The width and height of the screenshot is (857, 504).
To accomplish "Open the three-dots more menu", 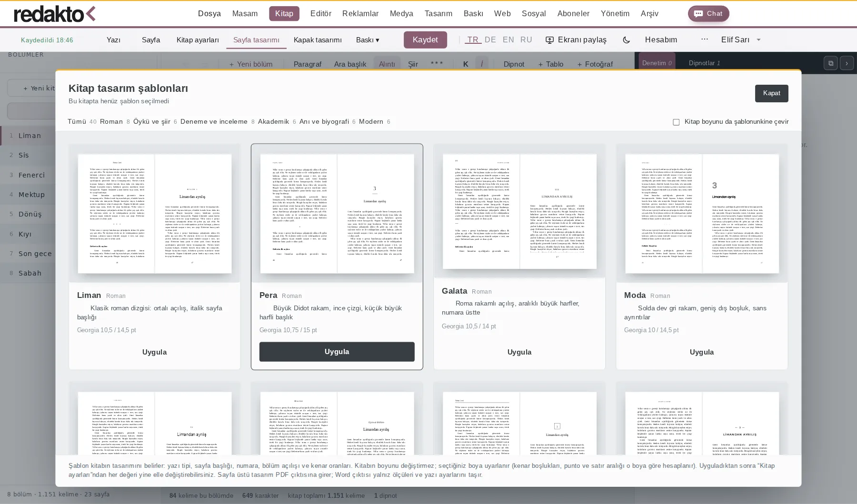I will click(x=705, y=40).
